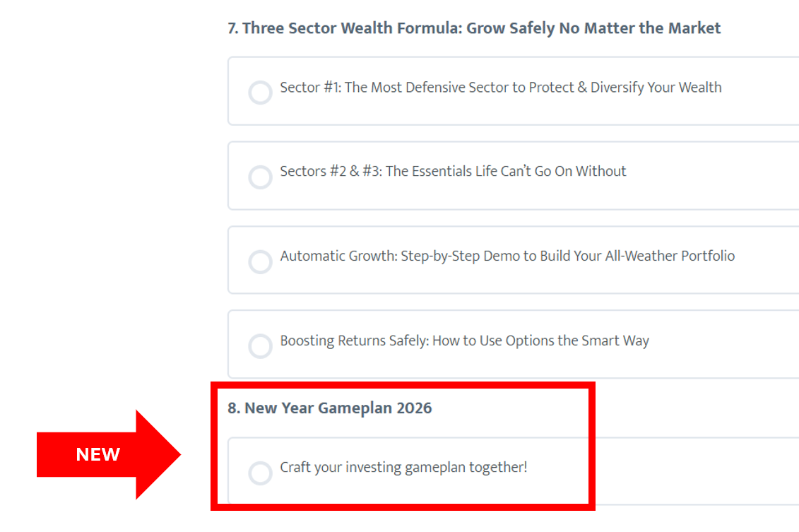This screenshot has height=532, width=799.
Task: Open lesson Sector #1: The Most Defensive Sector
Action: click(500, 88)
